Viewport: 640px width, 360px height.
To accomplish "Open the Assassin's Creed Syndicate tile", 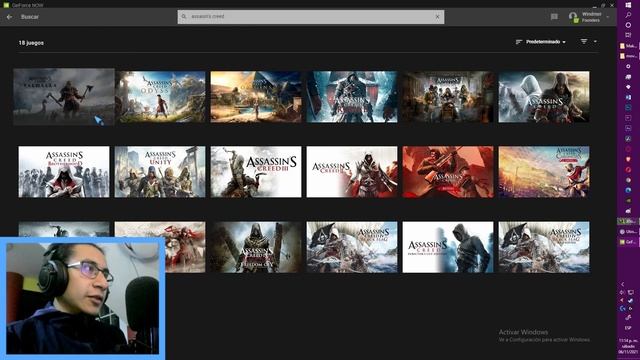I will 448,97.
